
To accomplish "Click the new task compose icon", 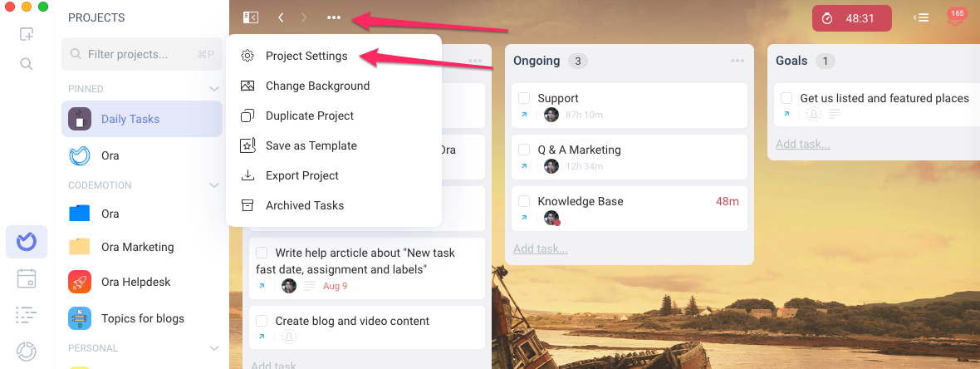I will (27, 34).
